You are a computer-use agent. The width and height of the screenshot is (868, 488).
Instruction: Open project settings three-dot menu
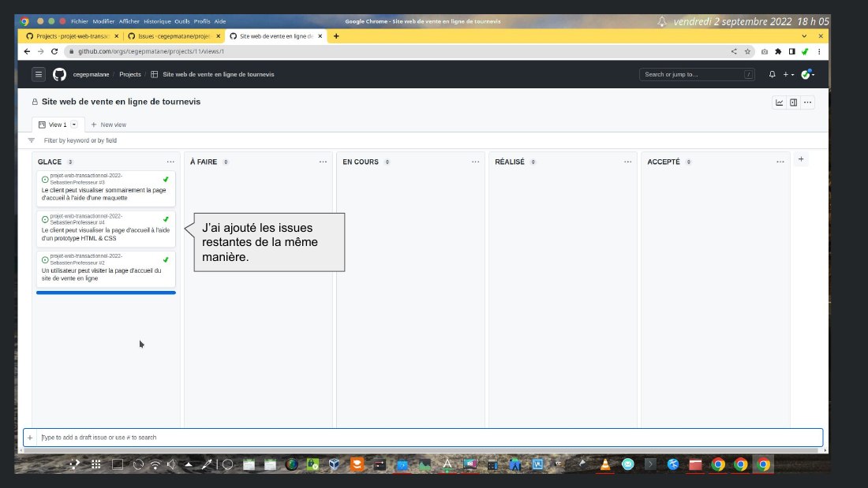point(808,102)
